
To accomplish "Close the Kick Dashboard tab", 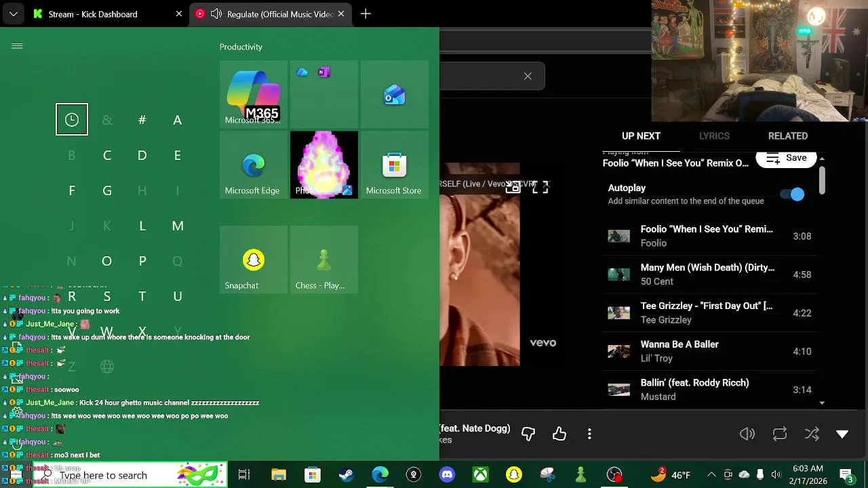I will point(179,14).
